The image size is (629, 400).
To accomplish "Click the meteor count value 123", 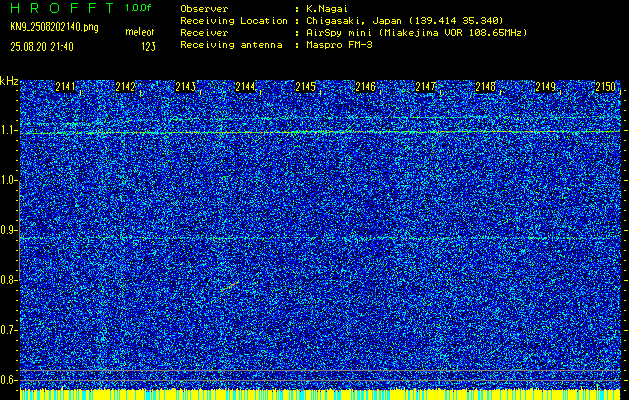I will pos(148,47).
